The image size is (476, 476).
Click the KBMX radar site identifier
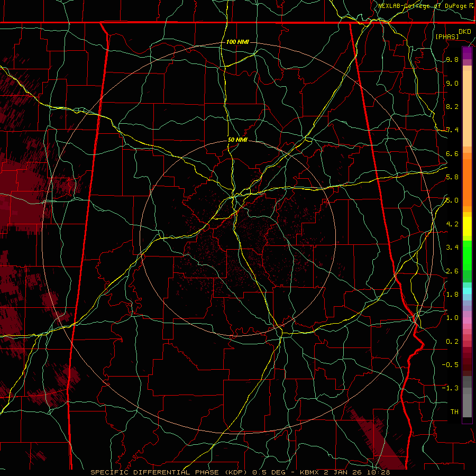pyautogui.click(x=310, y=472)
